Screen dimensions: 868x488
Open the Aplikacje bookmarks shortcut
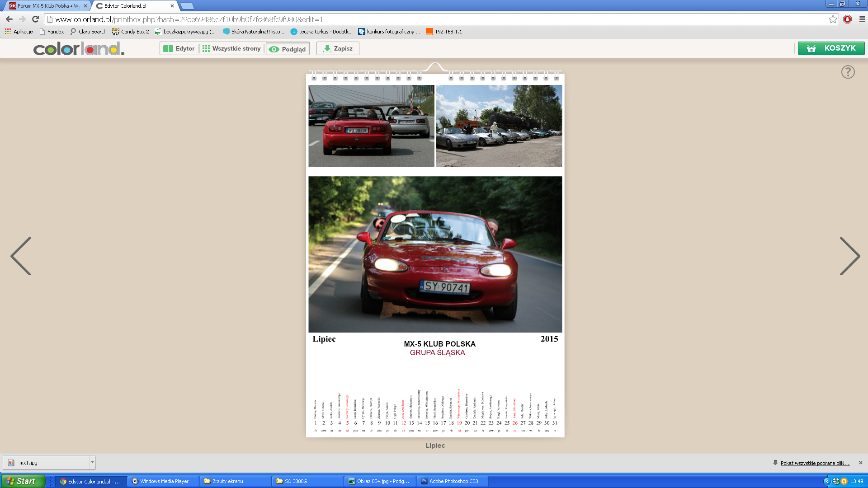(19, 32)
